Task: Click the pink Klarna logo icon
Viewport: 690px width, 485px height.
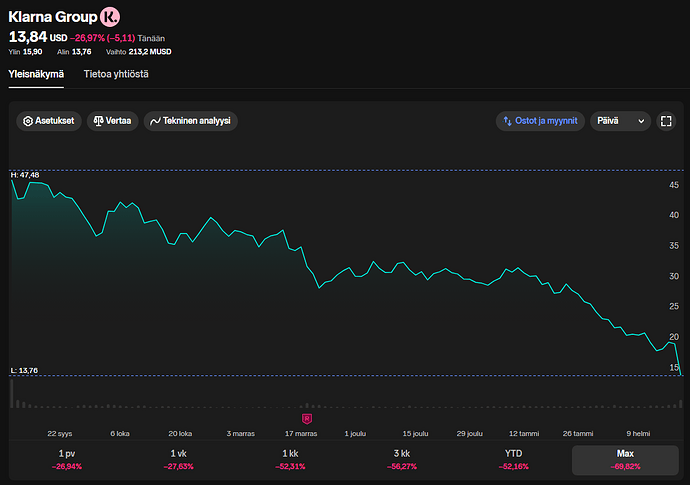Action: point(110,17)
